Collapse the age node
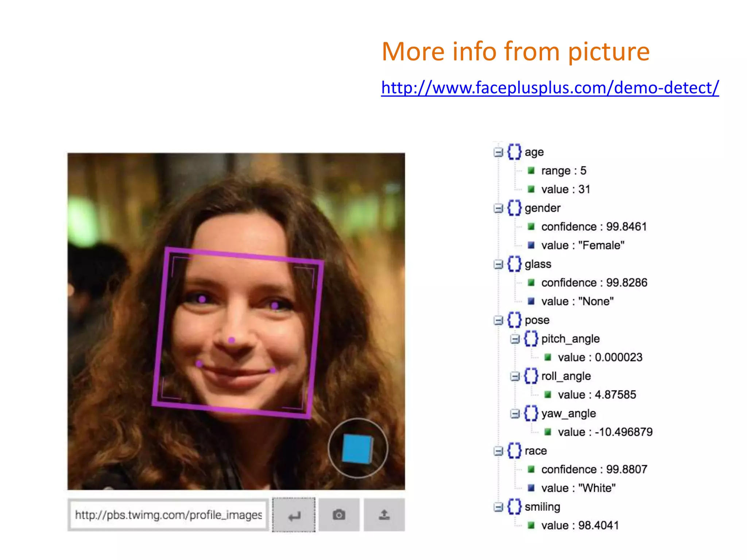This screenshot has height=560, width=747. click(x=498, y=152)
